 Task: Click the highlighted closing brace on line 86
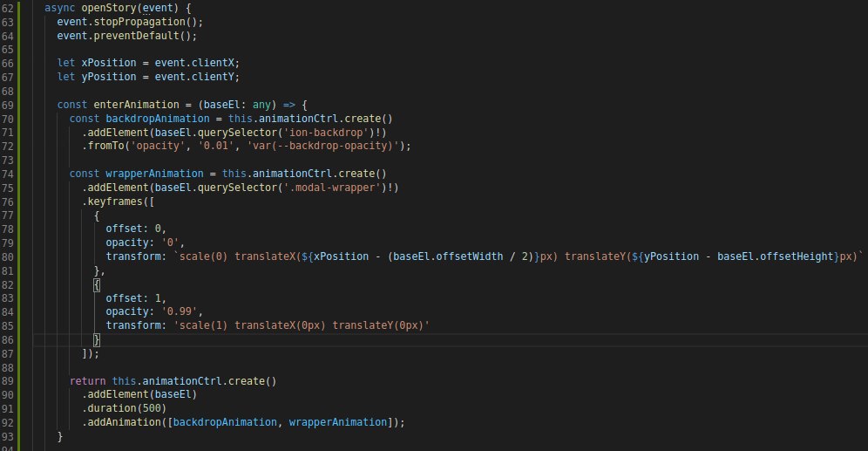[97, 339]
